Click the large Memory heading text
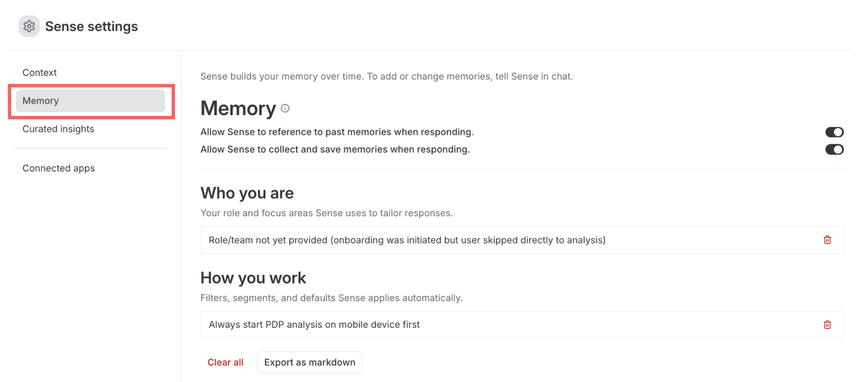Viewport: 868px width, 382px height. pyautogui.click(x=238, y=108)
